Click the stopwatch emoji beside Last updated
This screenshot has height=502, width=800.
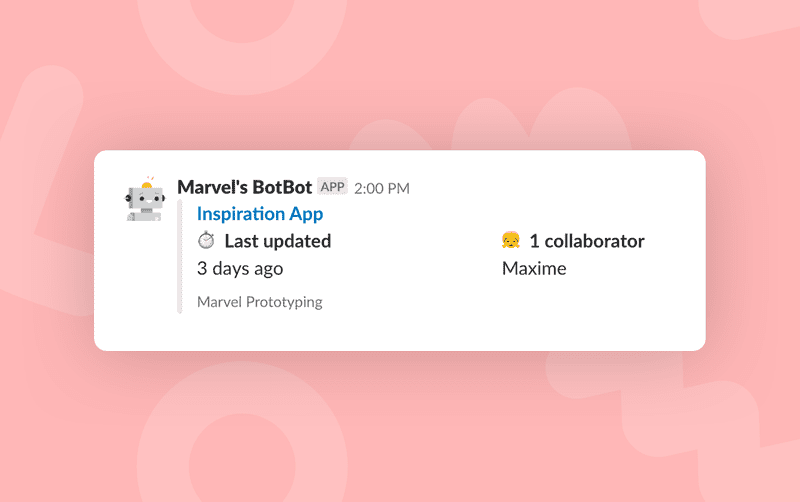pyautogui.click(x=206, y=240)
